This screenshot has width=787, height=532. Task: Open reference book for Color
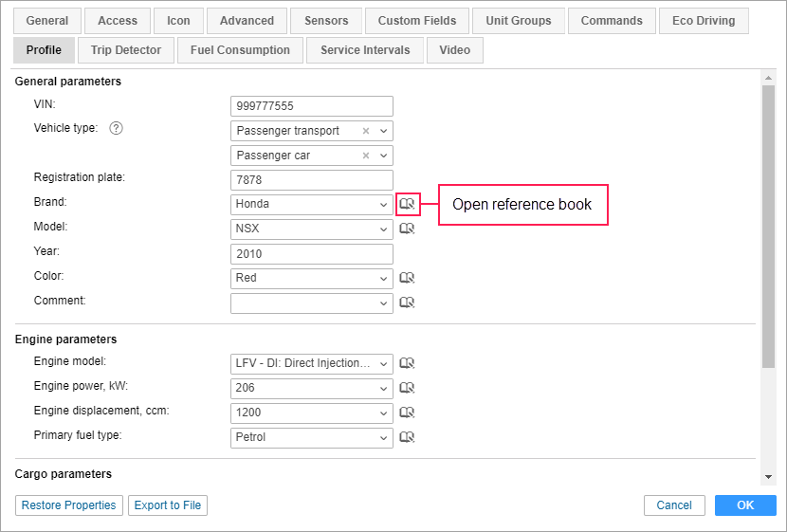click(x=407, y=278)
